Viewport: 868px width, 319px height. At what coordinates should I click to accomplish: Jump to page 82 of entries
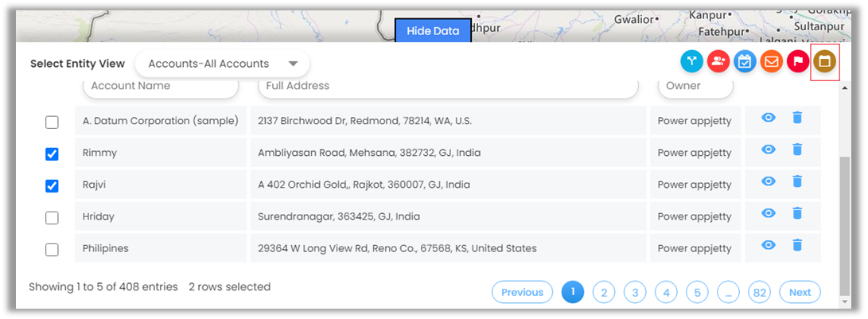[760, 293]
